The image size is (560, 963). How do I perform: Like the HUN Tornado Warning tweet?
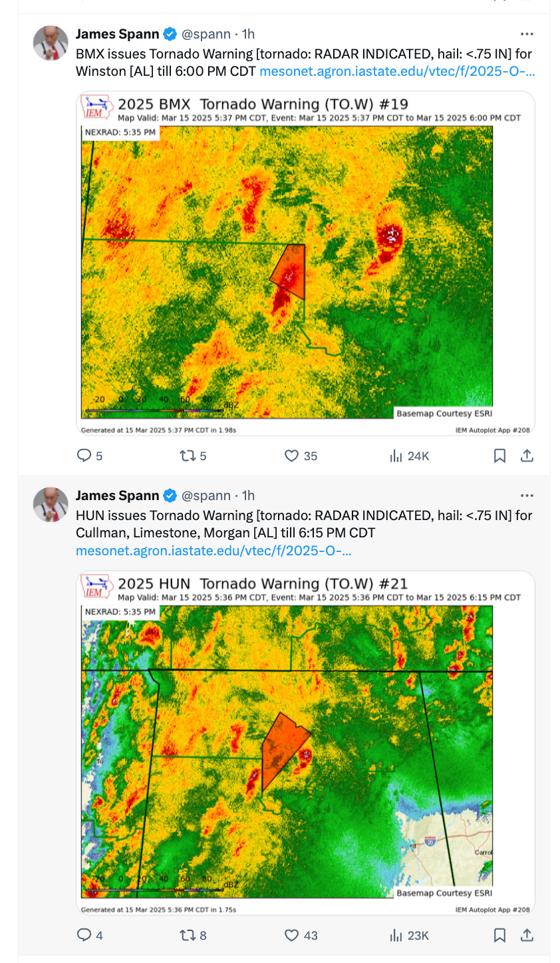point(291,935)
